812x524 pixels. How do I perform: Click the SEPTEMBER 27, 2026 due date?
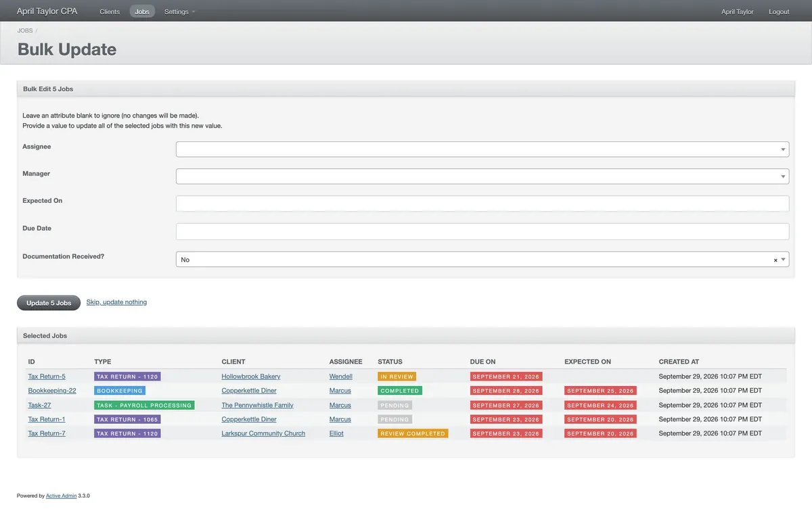(506, 406)
